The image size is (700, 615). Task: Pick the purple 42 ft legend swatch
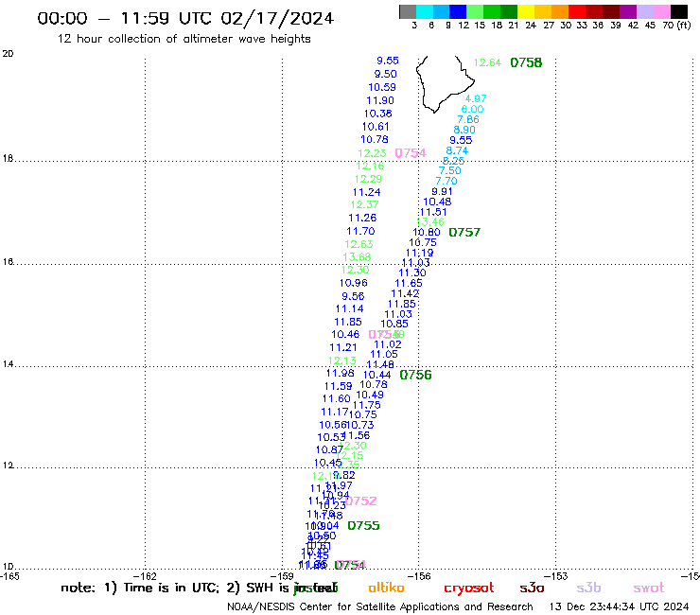click(628, 11)
